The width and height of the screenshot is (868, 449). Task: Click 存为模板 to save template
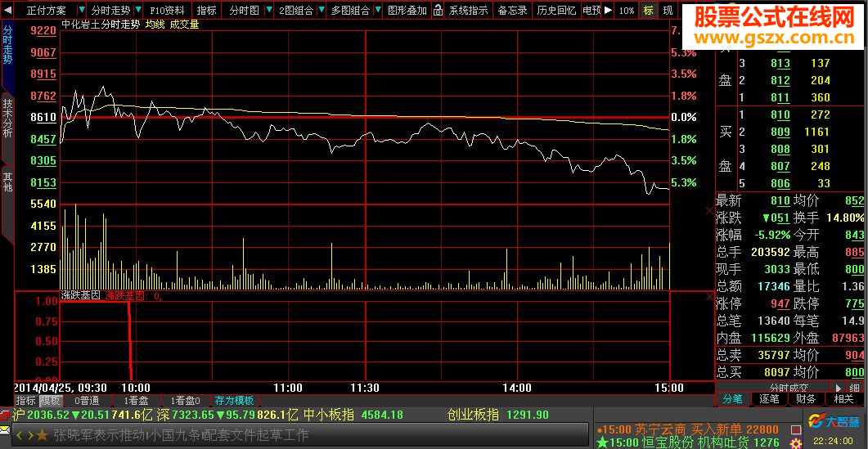click(235, 401)
